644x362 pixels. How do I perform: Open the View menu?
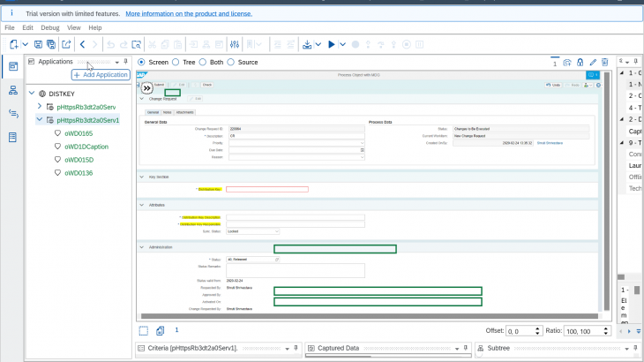point(74,27)
